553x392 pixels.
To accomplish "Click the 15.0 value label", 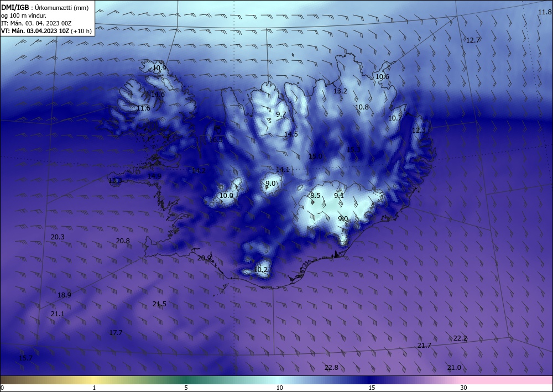I will pyautogui.click(x=315, y=156).
